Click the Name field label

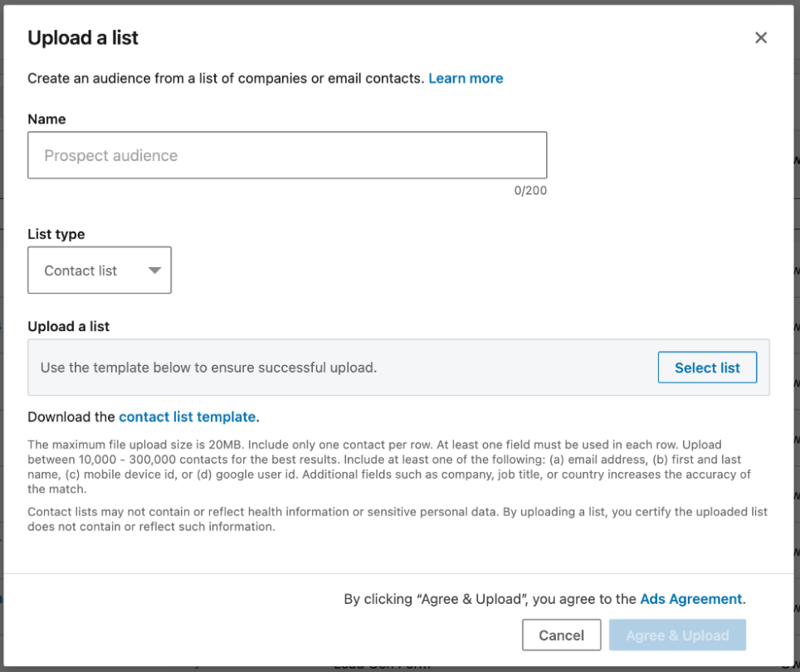point(46,119)
